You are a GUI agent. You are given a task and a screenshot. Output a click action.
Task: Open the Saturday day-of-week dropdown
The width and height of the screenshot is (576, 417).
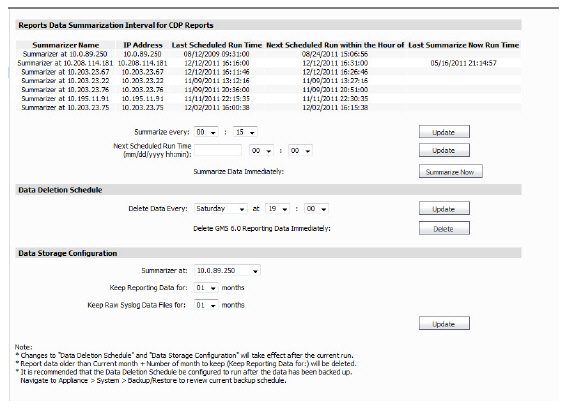pyautogui.click(x=220, y=209)
